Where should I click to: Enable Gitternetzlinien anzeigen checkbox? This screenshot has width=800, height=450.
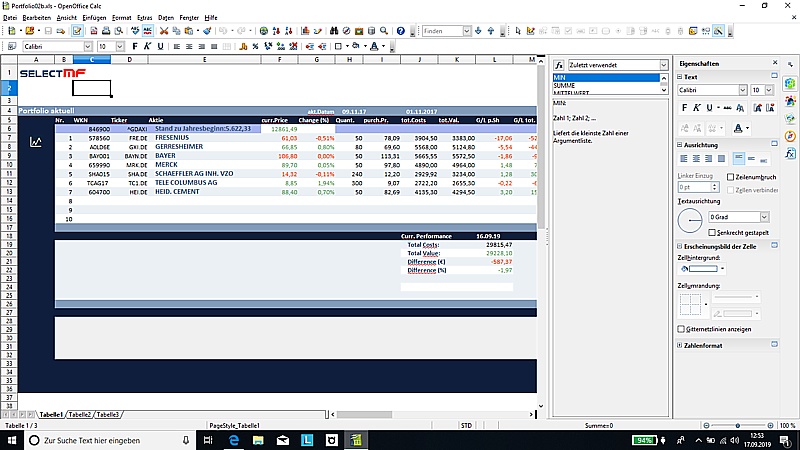tap(681, 329)
